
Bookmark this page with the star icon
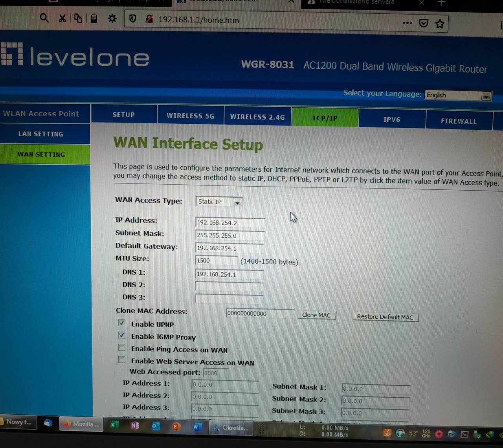tap(440, 24)
